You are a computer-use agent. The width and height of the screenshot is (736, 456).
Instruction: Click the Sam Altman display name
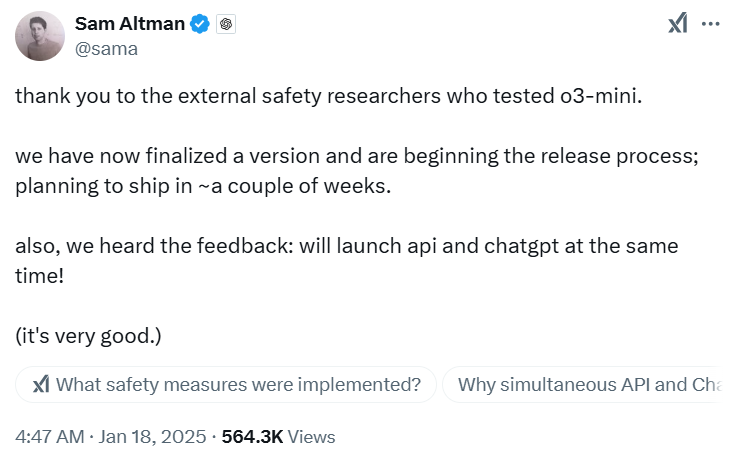point(131,24)
